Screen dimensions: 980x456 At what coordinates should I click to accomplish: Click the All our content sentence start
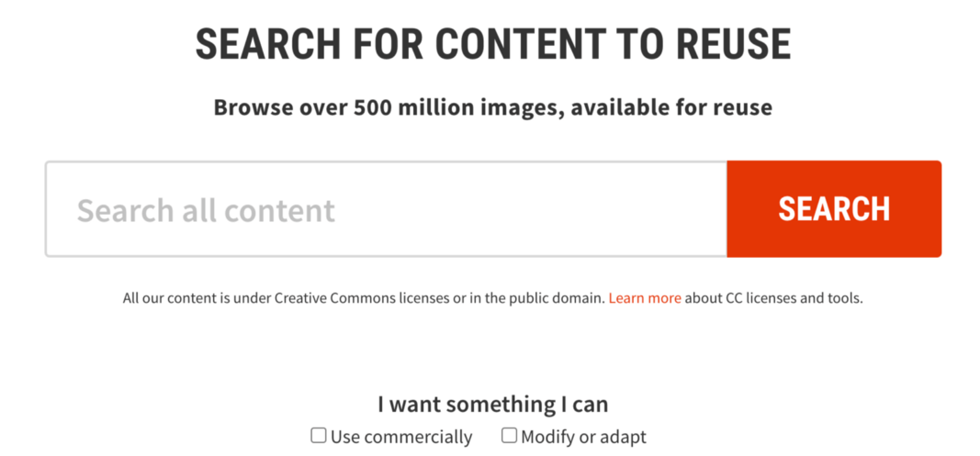(x=169, y=298)
